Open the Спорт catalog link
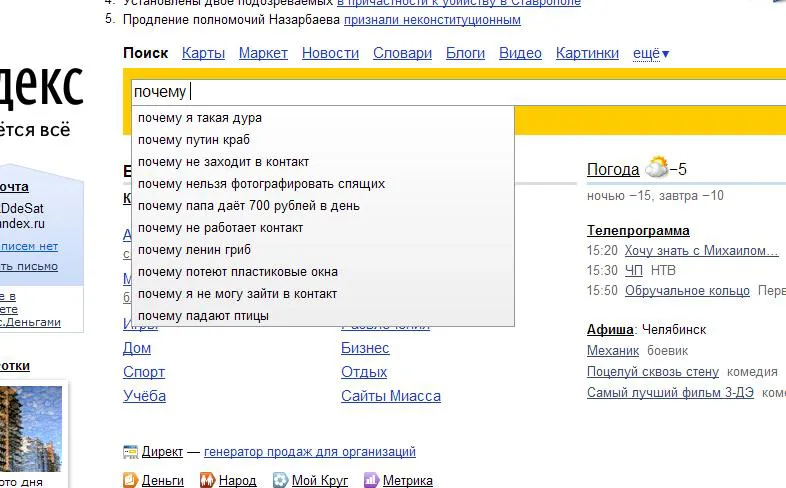The height and width of the screenshot is (488, 786). [x=144, y=372]
